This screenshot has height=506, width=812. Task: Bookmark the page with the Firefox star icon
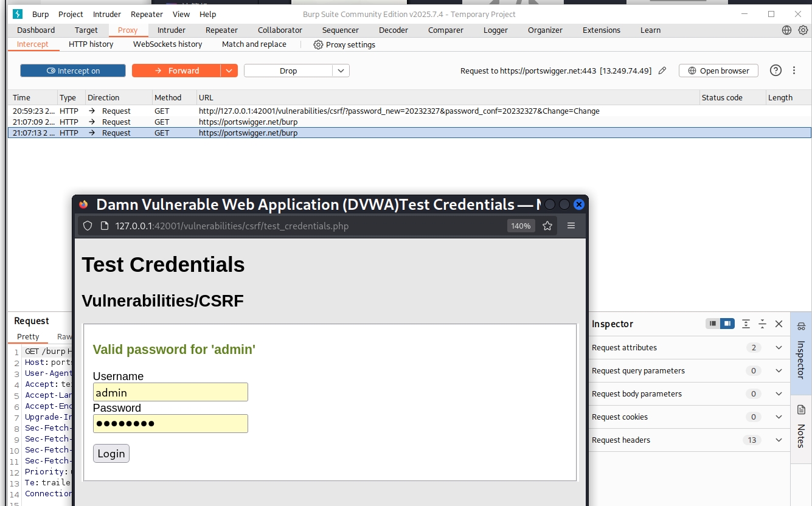[x=547, y=226]
